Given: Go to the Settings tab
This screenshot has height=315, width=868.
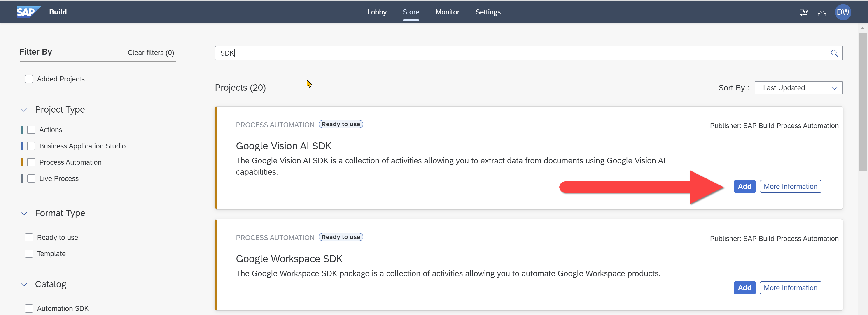Looking at the screenshot, I should [x=488, y=12].
